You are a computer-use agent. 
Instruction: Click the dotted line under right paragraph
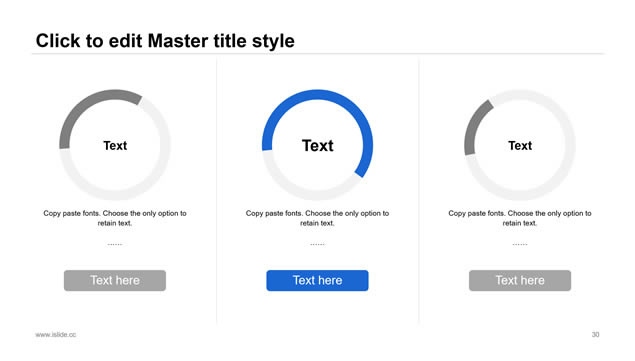coord(520,244)
